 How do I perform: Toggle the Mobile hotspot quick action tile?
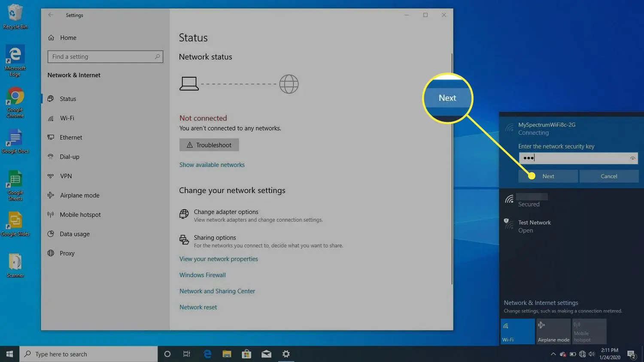click(x=589, y=331)
